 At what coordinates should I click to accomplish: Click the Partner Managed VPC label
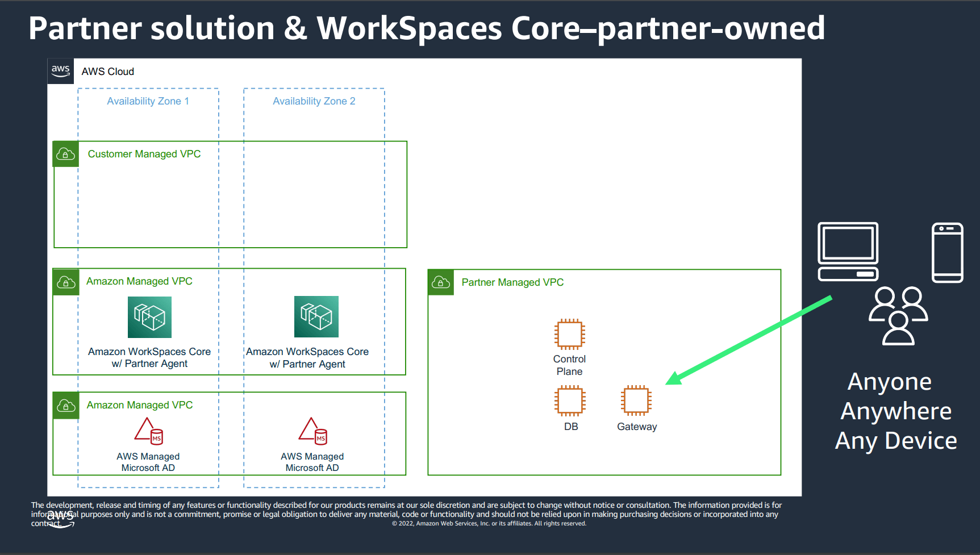(512, 282)
